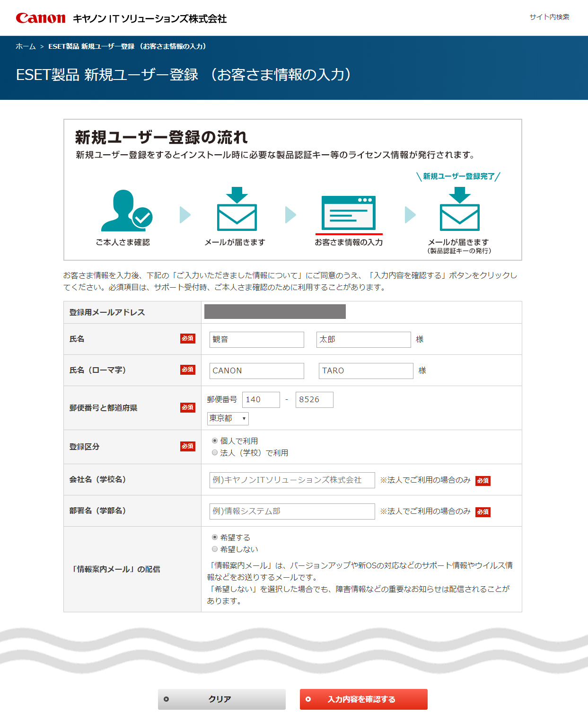This screenshot has height=723, width=588.
Task: Click 入力内容を確認する button
Action: tap(364, 699)
